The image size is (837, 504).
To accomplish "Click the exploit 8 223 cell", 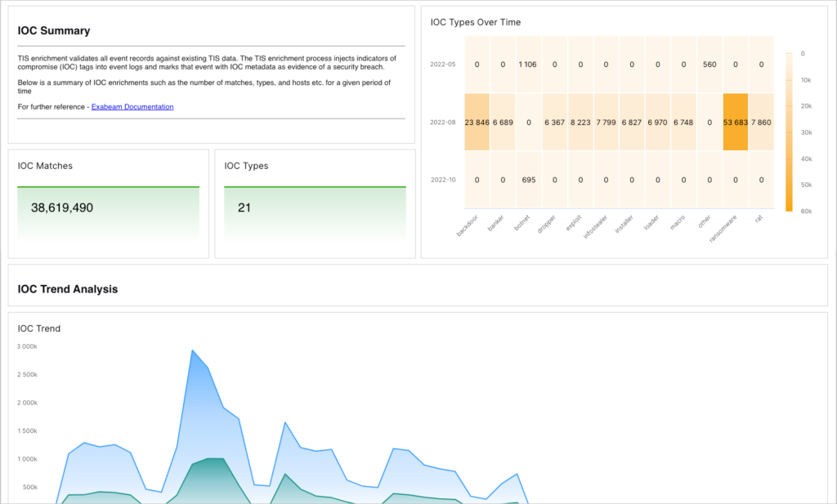I will (580, 123).
